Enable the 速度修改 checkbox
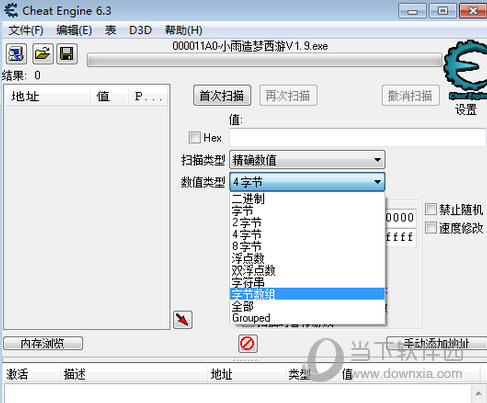 tap(431, 228)
